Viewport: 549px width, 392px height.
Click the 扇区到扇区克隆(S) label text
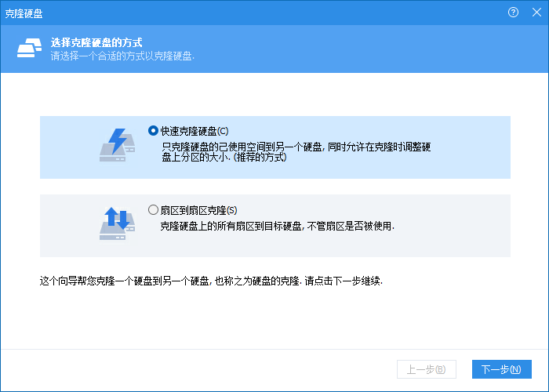pos(198,210)
